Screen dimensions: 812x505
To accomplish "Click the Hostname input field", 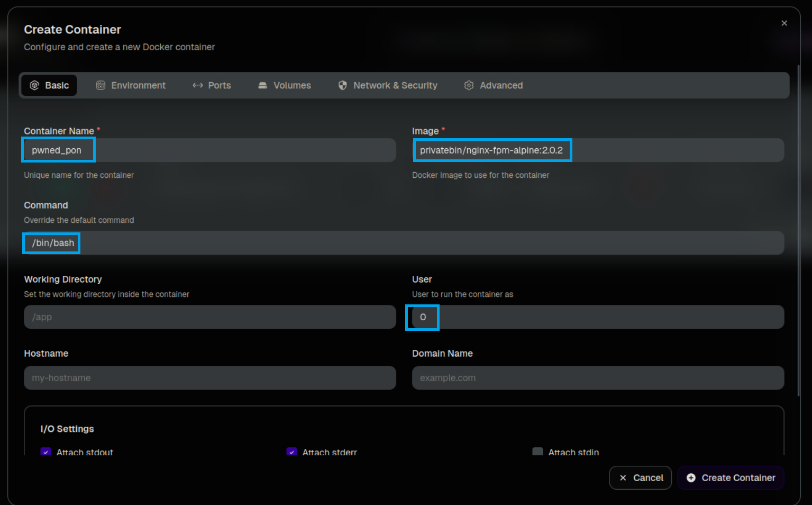I will [209, 377].
